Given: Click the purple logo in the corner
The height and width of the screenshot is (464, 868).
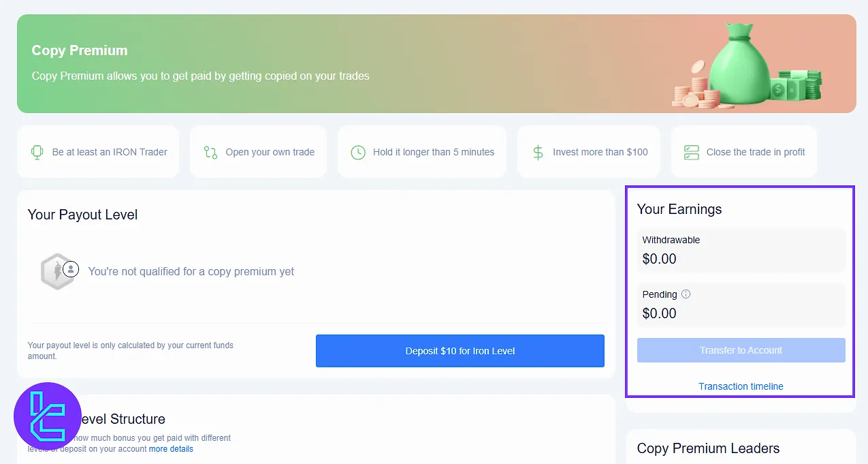Looking at the screenshot, I should click(x=48, y=416).
